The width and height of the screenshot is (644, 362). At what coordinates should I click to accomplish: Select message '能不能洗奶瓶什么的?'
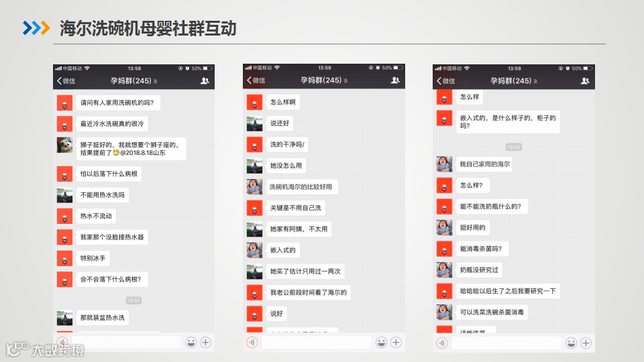pyautogui.click(x=491, y=206)
